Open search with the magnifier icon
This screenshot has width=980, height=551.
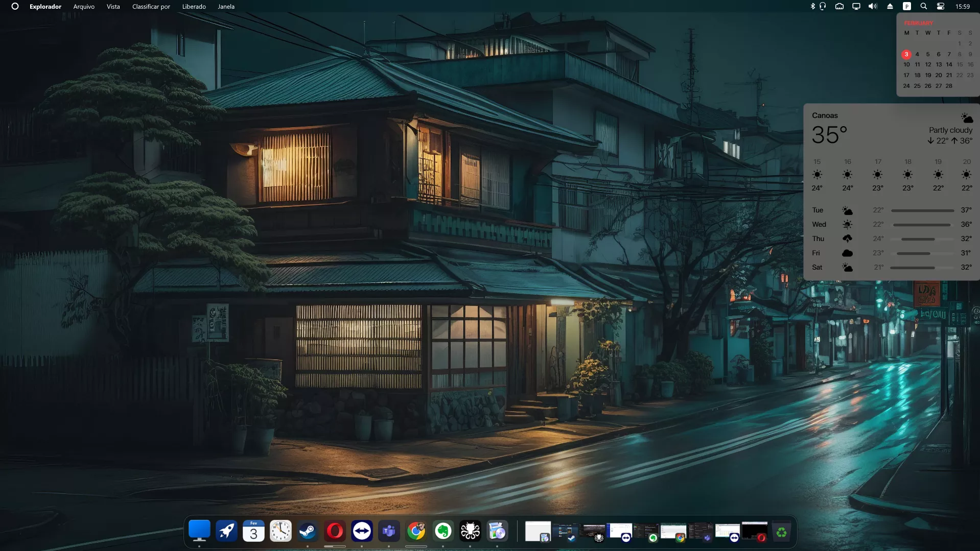click(x=924, y=6)
